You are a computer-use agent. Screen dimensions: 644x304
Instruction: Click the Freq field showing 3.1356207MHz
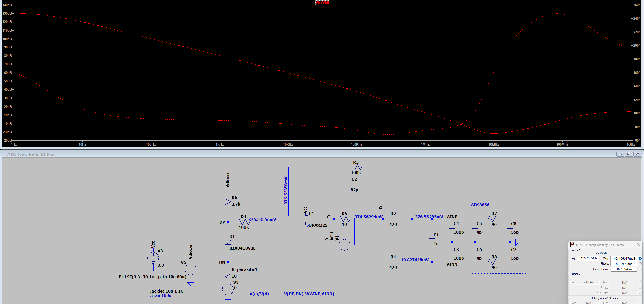588,258
